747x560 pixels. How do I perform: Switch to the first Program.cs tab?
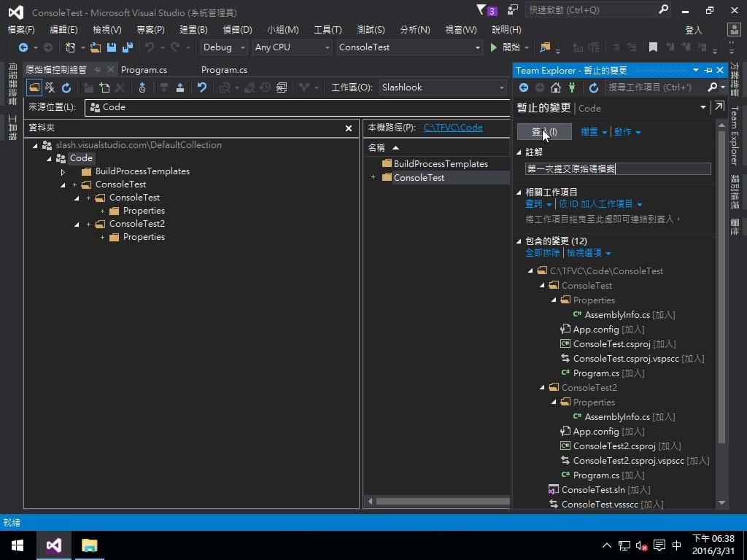pos(144,70)
